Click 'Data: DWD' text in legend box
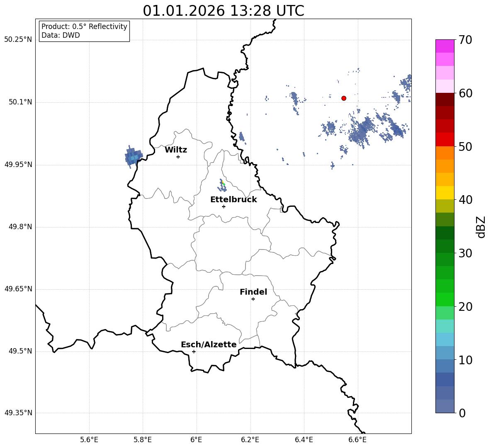The image size is (491, 448). pyautogui.click(x=61, y=35)
